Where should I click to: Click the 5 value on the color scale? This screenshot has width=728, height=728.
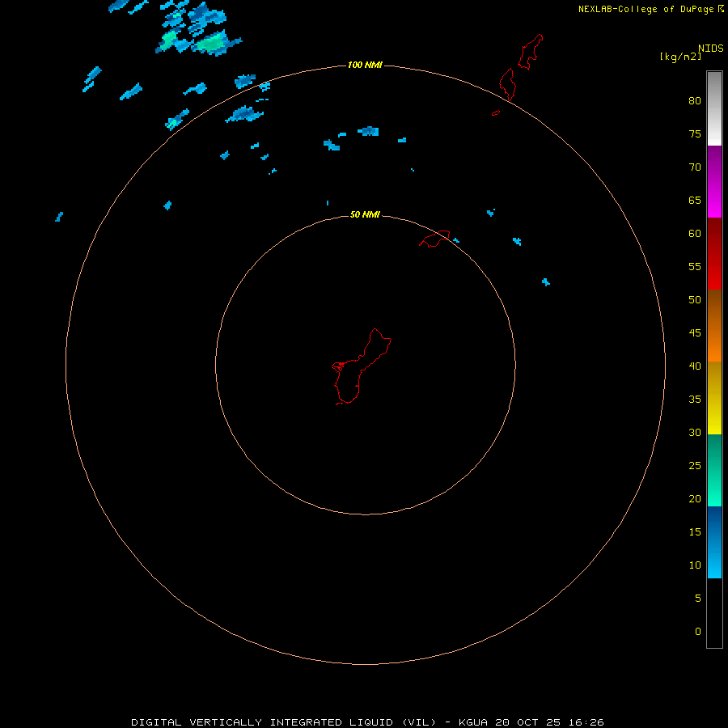point(698,599)
